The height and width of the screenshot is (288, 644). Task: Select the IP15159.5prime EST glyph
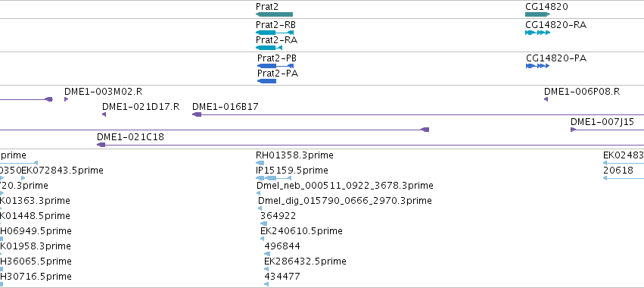pyautogui.click(x=273, y=178)
